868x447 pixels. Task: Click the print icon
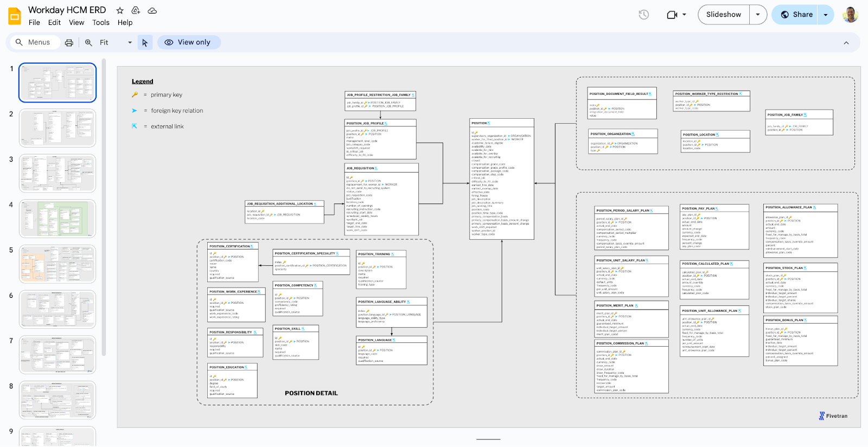coord(69,42)
